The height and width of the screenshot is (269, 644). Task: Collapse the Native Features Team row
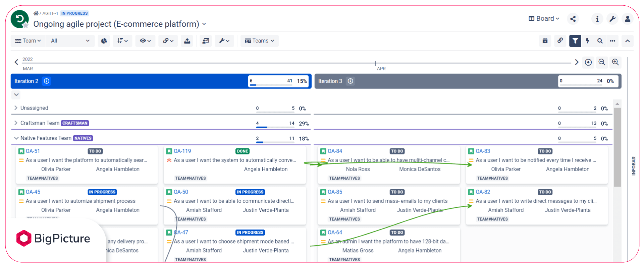[16, 138]
